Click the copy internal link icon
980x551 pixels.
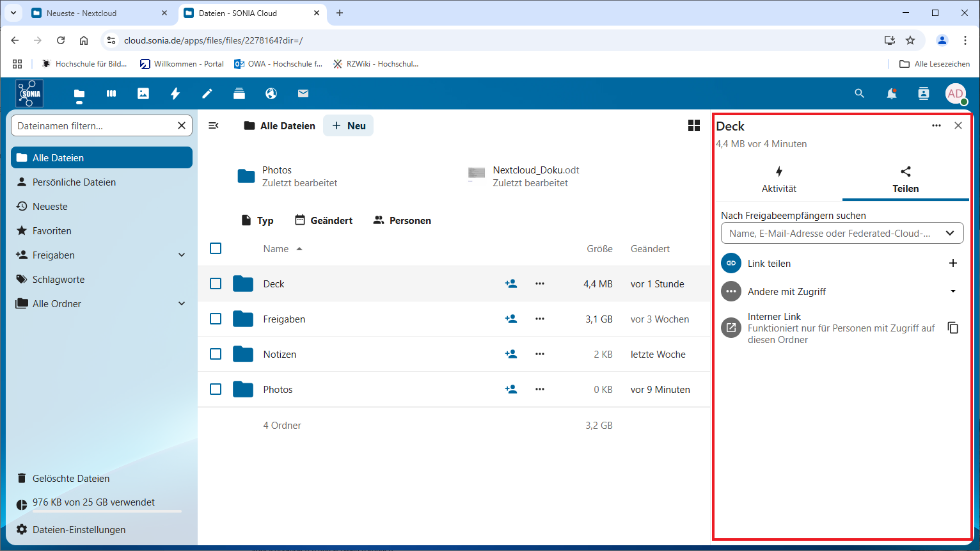pos(952,327)
